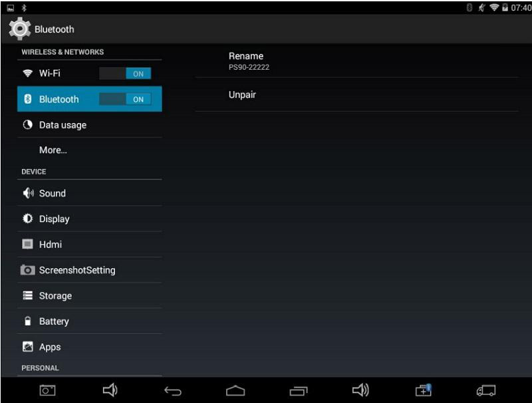Tap Rename for device PS90-22222
Viewport: 532px width, 403px height.
357,61
